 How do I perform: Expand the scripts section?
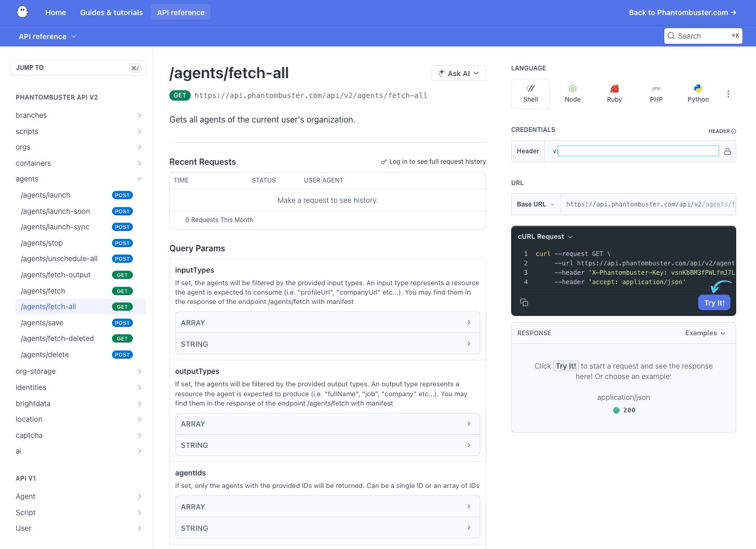point(81,131)
